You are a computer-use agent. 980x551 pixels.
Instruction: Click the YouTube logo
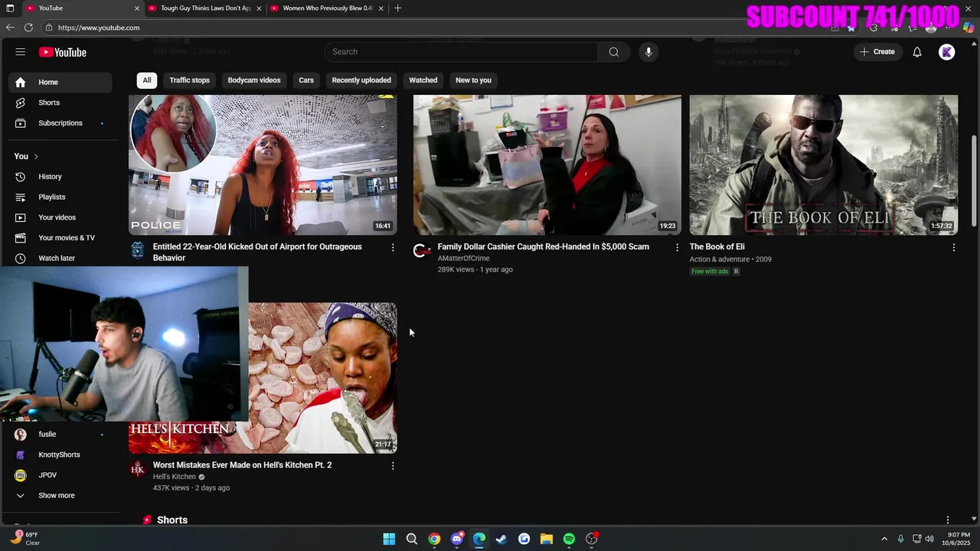63,52
